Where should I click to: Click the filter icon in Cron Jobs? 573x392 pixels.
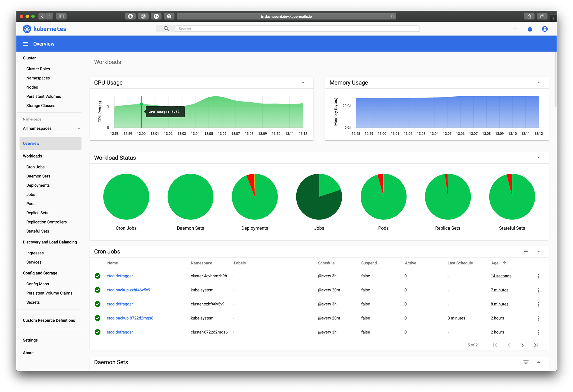click(526, 251)
